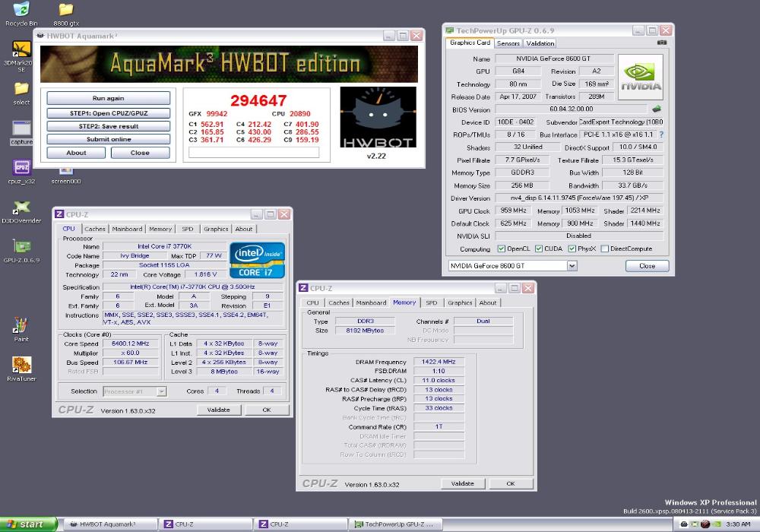This screenshot has height=532, width=760.
Task: Open Caches tab in left CPU-Z window
Action: point(95,229)
